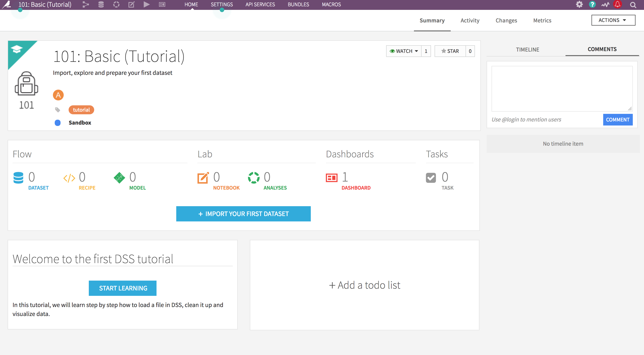This screenshot has width=644, height=355.
Task: Open the Jobs play icon in top bar
Action: click(147, 4)
